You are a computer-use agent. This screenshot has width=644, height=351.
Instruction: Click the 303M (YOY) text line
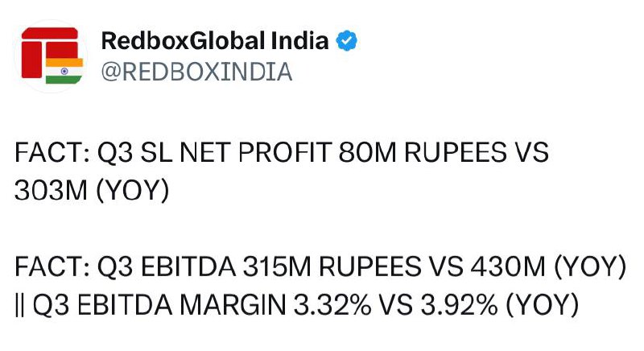[x=92, y=191]
